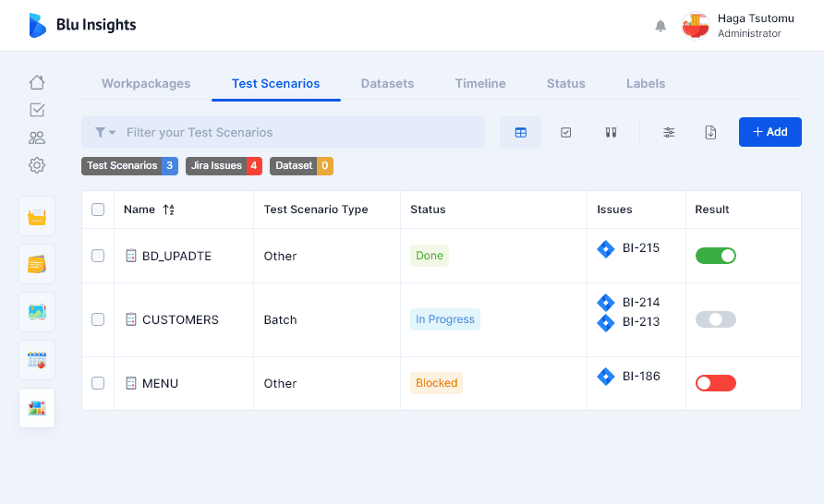Click the Add button
The height and width of the screenshot is (504, 824).
pos(769,132)
